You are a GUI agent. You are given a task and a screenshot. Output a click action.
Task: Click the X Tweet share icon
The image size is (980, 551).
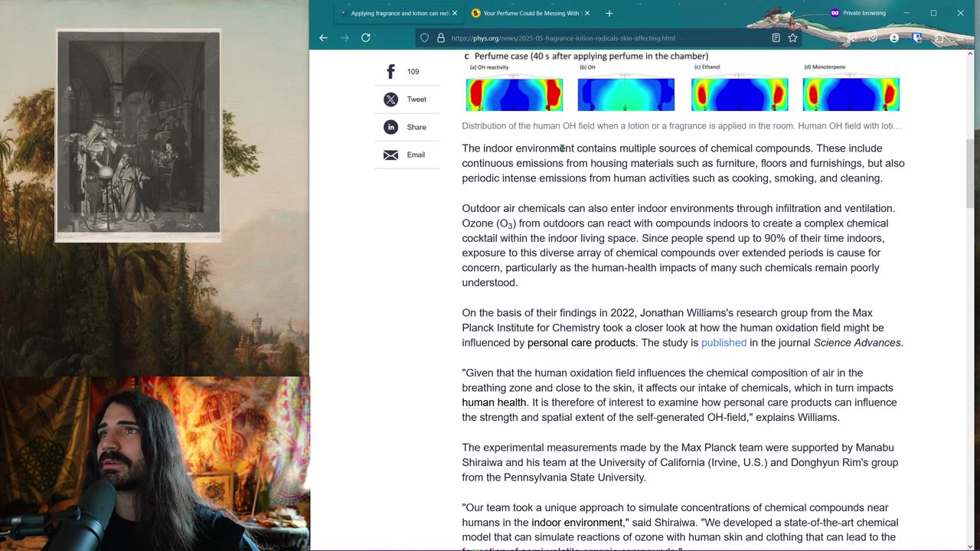click(390, 99)
